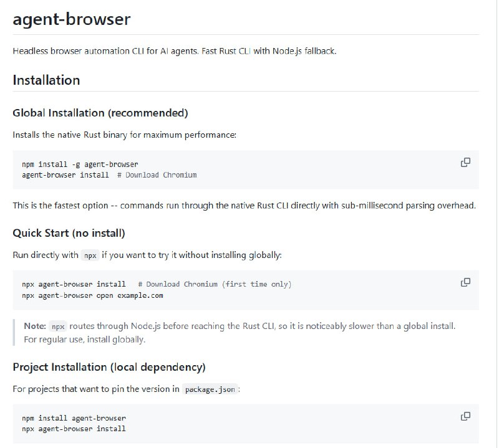Image resolution: width=499 pixels, height=448 pixels.
Task: Click the 'npm install agent-browser' code line
Action: 74,418
